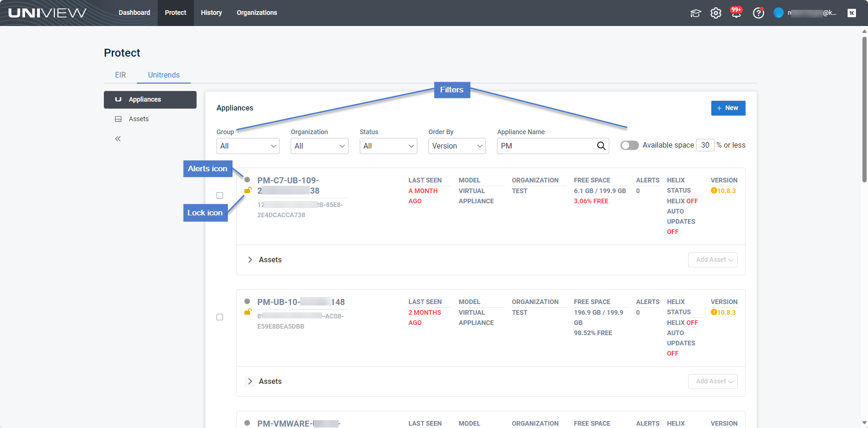Click the user account avatar

tap(779, 13)
